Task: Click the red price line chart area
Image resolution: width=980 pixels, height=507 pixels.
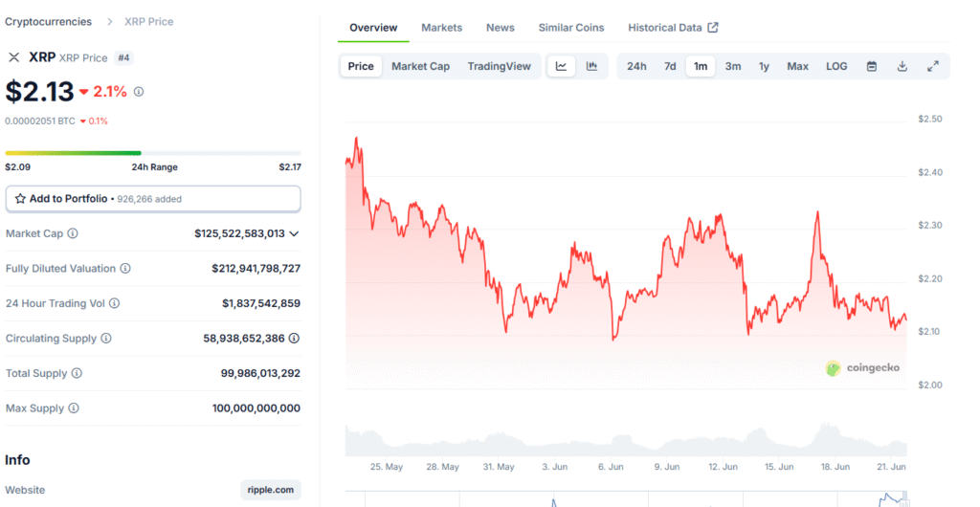Action: (x=626, y=262)
